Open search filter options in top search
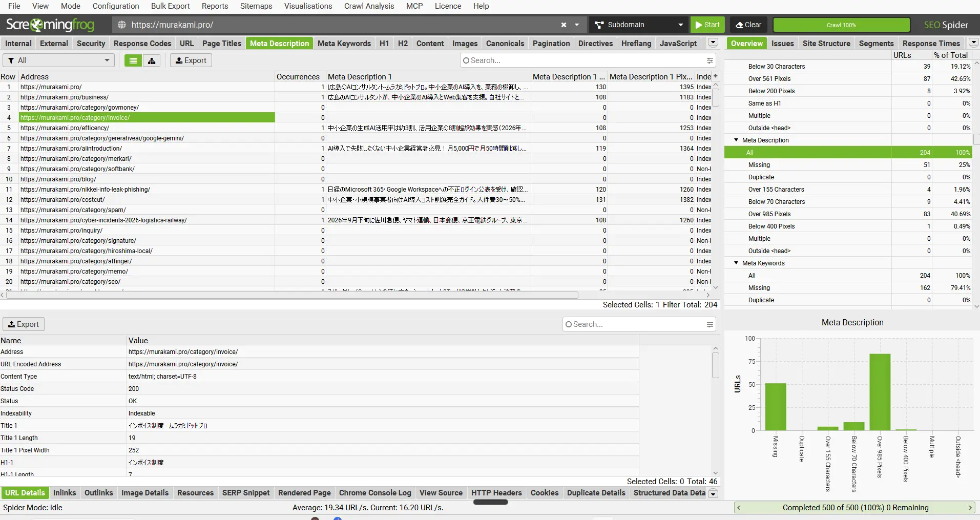Viewport: 980px width, 520px height. (710, 60)
